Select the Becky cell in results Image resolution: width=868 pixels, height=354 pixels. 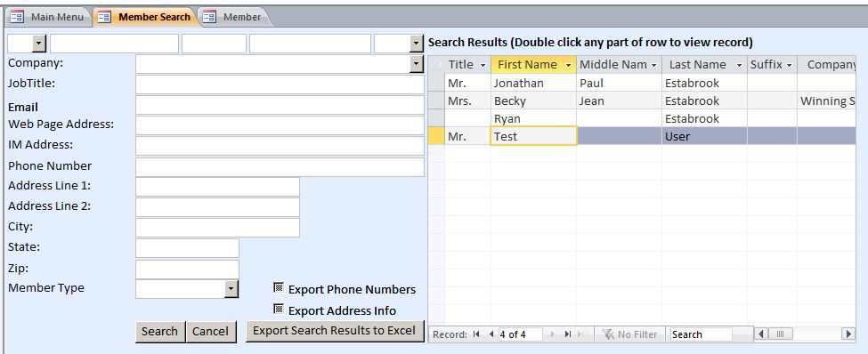[x=533, y=101]
